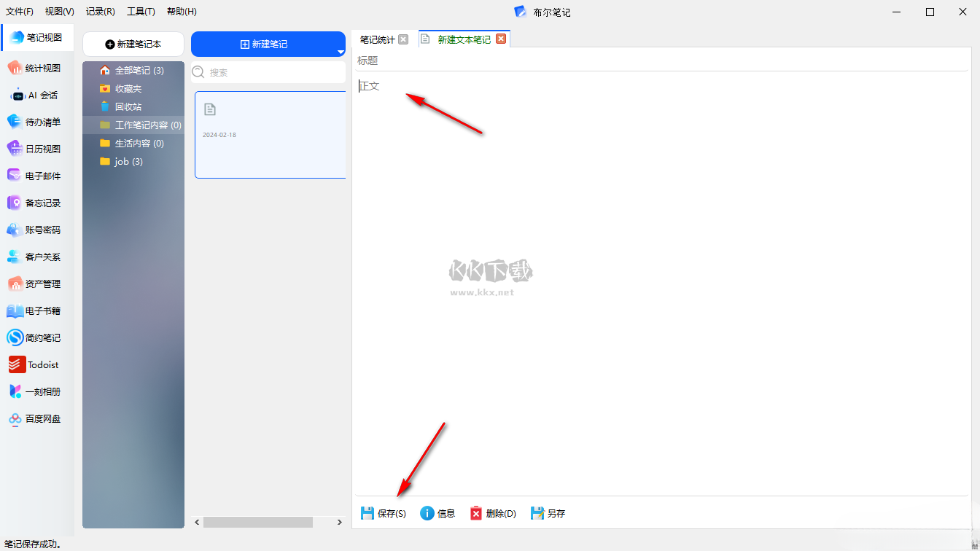Click the 新建笔记本 button
The width and height of the screenshot is (980, 551).
click(133, 44)
